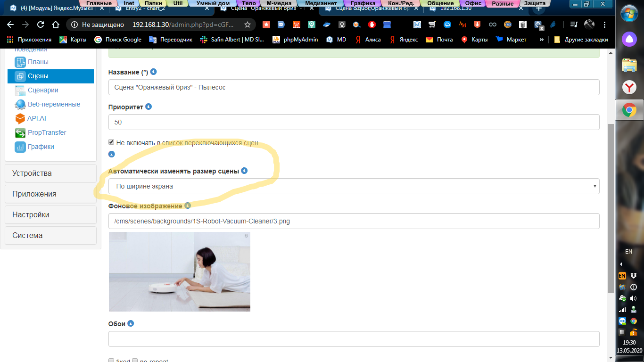Click the info icon next to Обои
The height and width of the screenshot is (362, 644).
[131, 324]
